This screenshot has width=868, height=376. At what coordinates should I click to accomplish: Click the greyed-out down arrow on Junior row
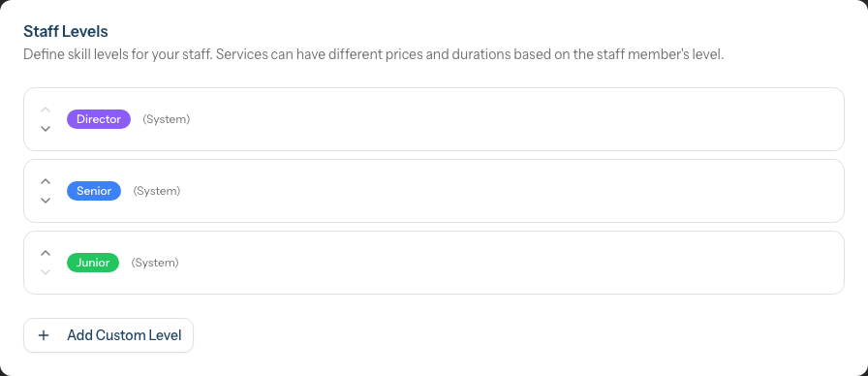pos(46,272)
